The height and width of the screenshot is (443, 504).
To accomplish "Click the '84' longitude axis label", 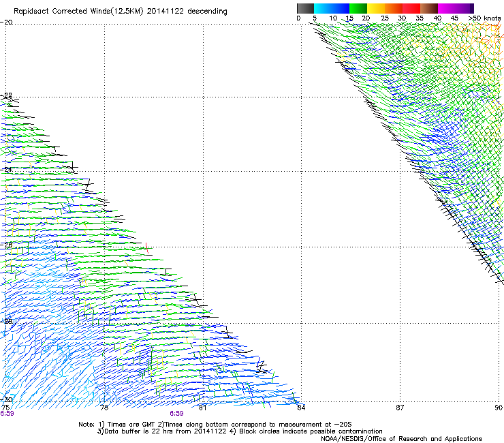I will pos(301,408).
